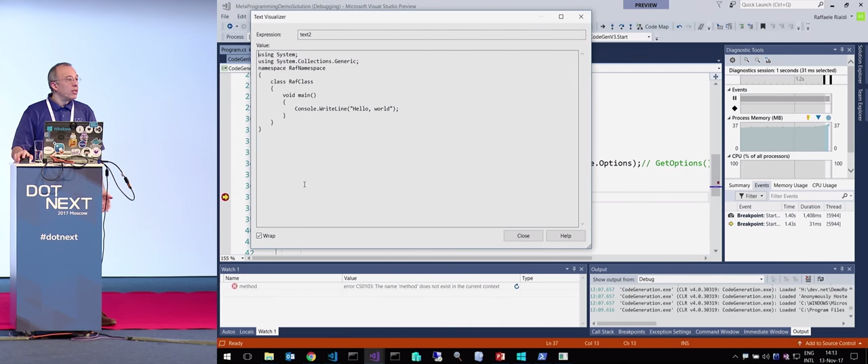Switch to the Memory Usage tab
868x364 pixels.
pos(790,185)
